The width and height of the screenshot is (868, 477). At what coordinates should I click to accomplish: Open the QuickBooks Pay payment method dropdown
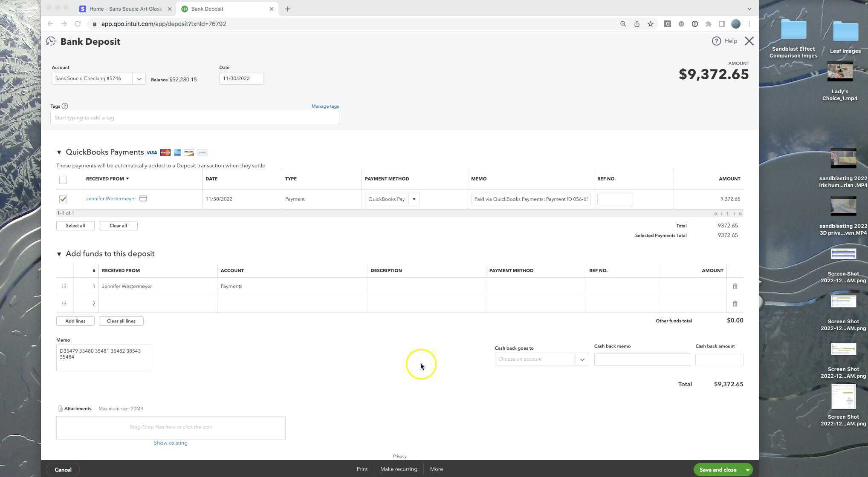tap(414, 199)
